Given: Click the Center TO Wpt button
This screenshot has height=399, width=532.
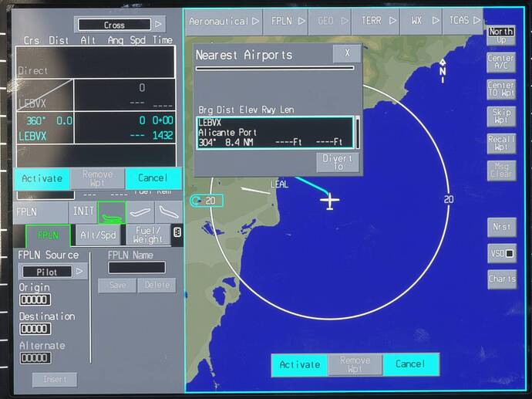Looking at the screenshot, I should click(501, 90).
